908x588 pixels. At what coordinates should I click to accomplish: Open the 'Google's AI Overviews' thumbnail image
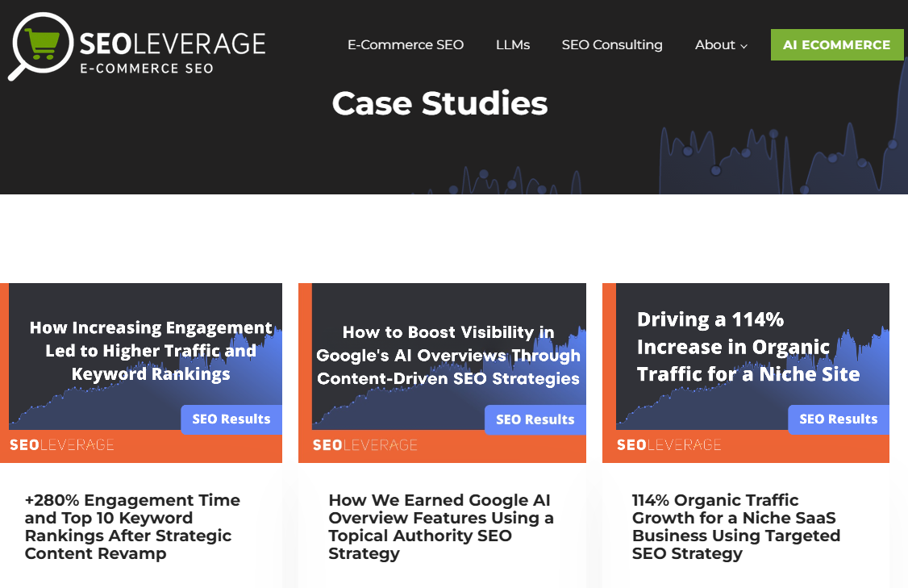(442, 355)
